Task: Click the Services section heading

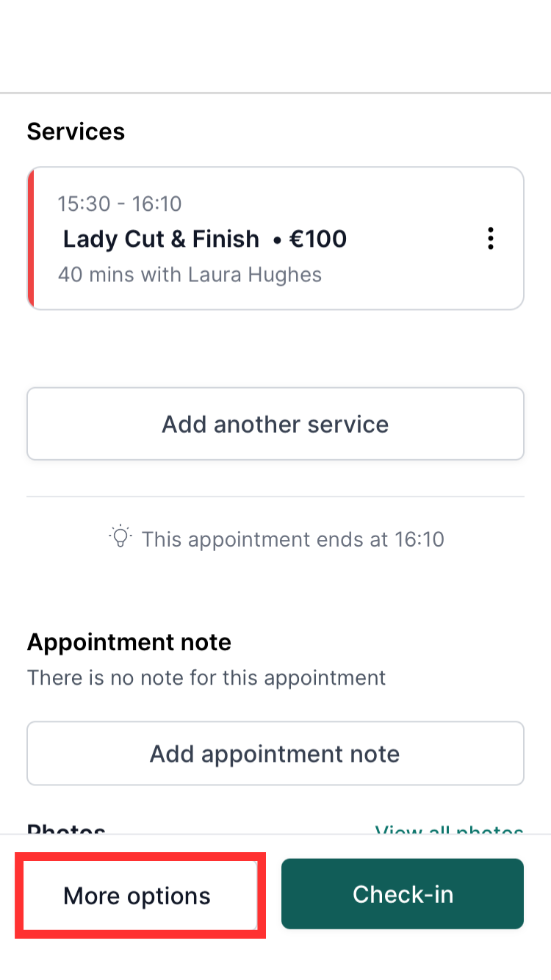Action: click(76, 131)
